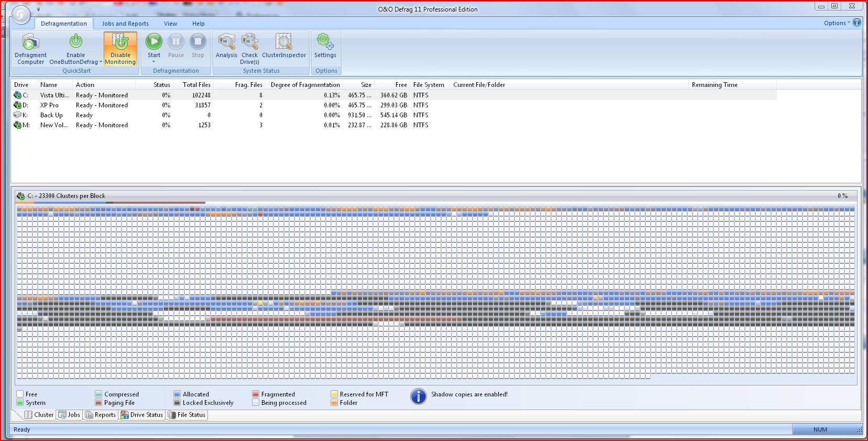The width and height of the screenshot is (868, 441).
Task: Click the Locked Exclusively legend swatch
Action: pos(177,402)
